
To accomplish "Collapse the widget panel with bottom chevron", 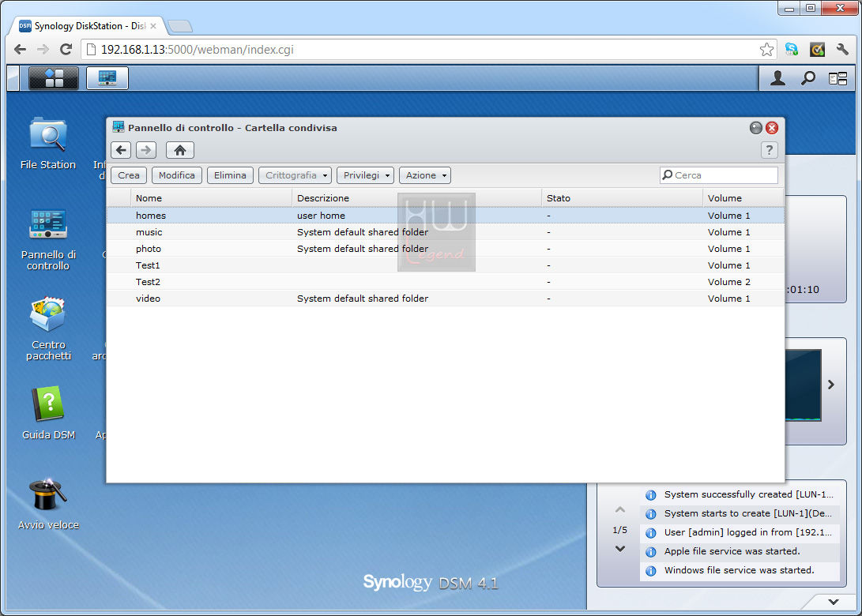I will (x=834, y=602).
